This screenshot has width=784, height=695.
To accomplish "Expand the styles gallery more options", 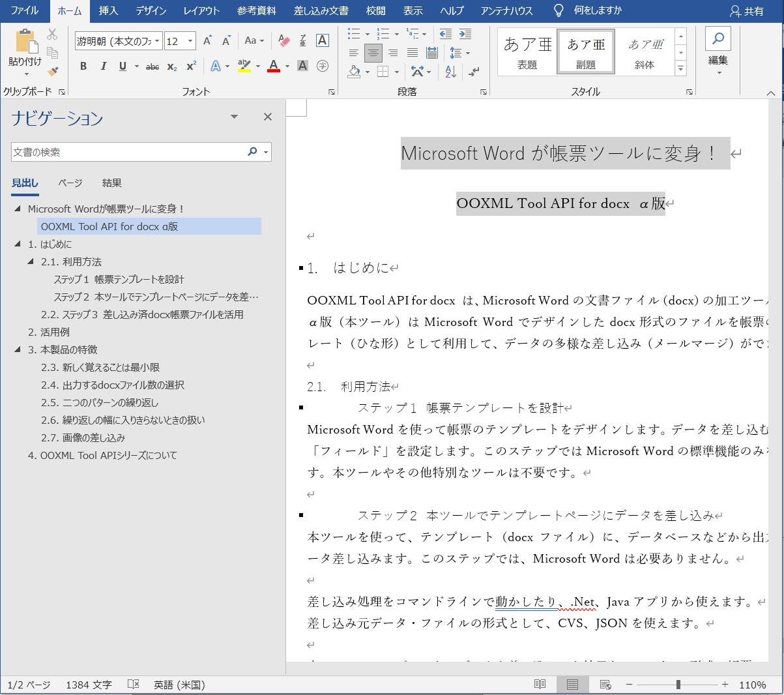I will pyautogui.click(x=681, y=68).
